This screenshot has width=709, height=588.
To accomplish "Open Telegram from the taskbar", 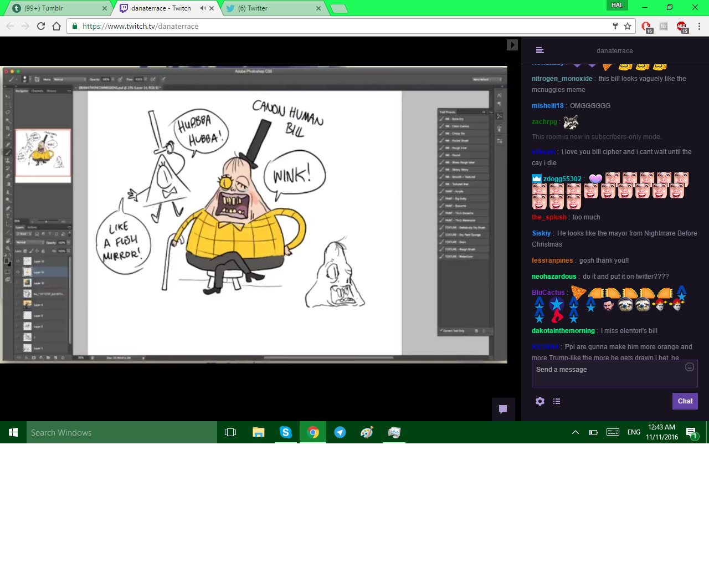I will click(340, 432).
